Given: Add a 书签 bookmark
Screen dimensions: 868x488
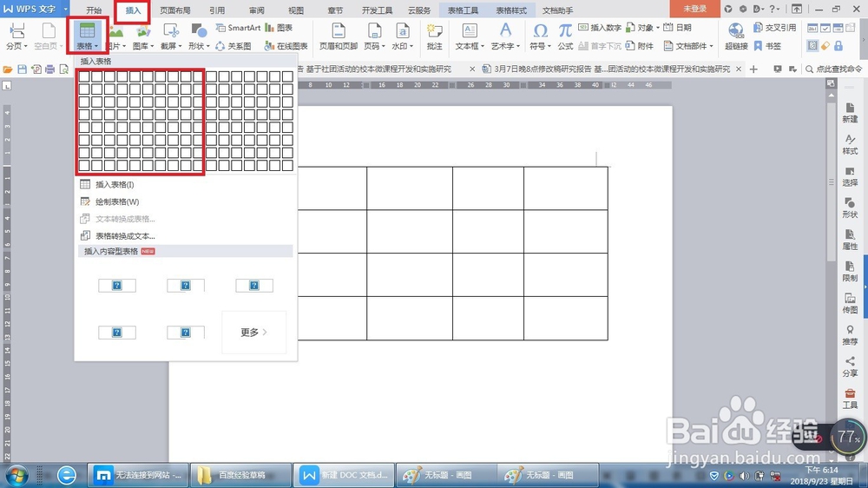Looking at the screenshot, I should [767, 46].
